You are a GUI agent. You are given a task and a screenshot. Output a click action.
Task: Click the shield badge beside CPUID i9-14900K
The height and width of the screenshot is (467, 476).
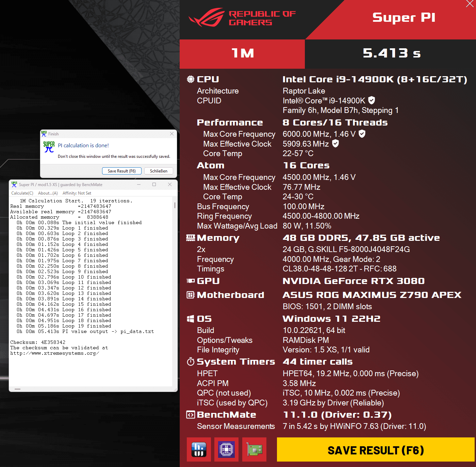coord(372,100)
